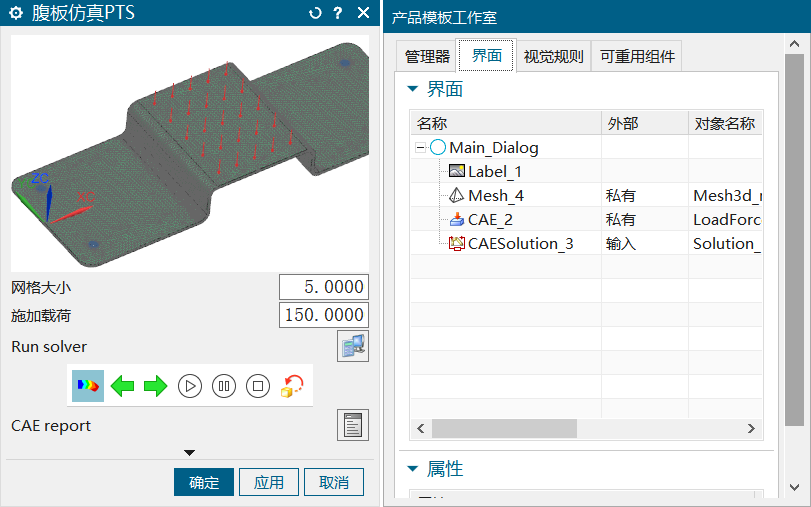Go to next result with right arrow
811x507 pixels.
point(156,386)
